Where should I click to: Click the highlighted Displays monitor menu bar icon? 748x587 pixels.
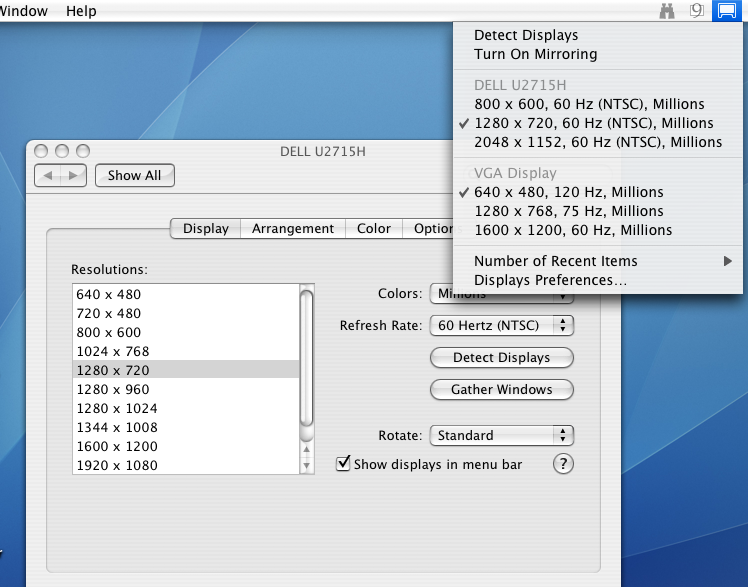[x=725, y=11]
